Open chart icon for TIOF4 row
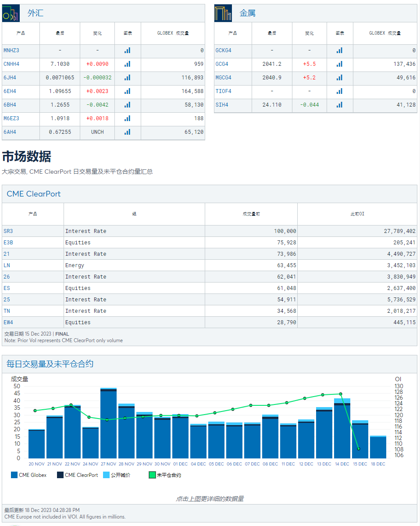This screenshot has width=420, height=526. [340, 91]
